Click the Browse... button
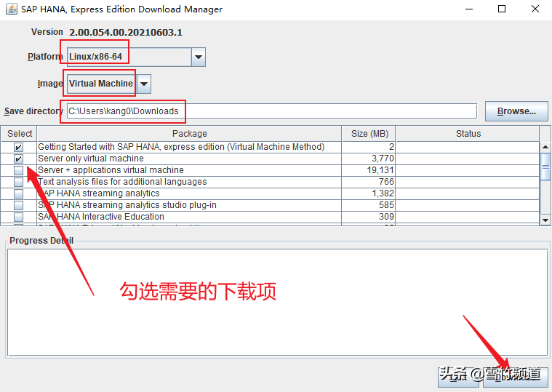The height and width of the screenshot is (392, 552). coord(516,111)
